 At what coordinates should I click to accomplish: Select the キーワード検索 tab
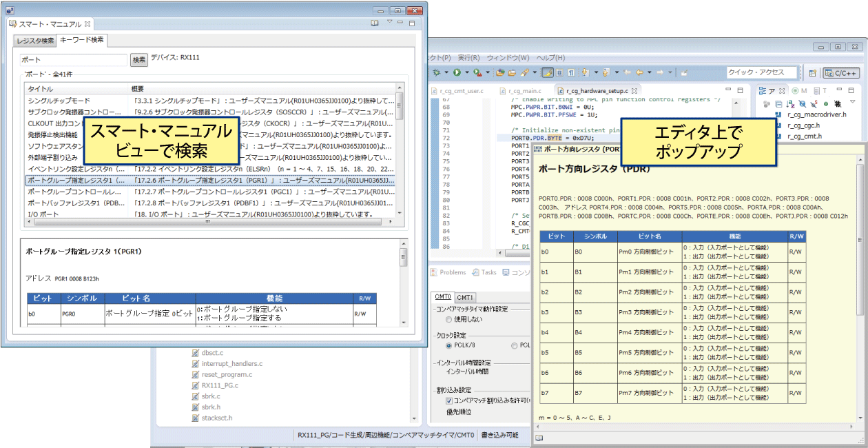82,40
